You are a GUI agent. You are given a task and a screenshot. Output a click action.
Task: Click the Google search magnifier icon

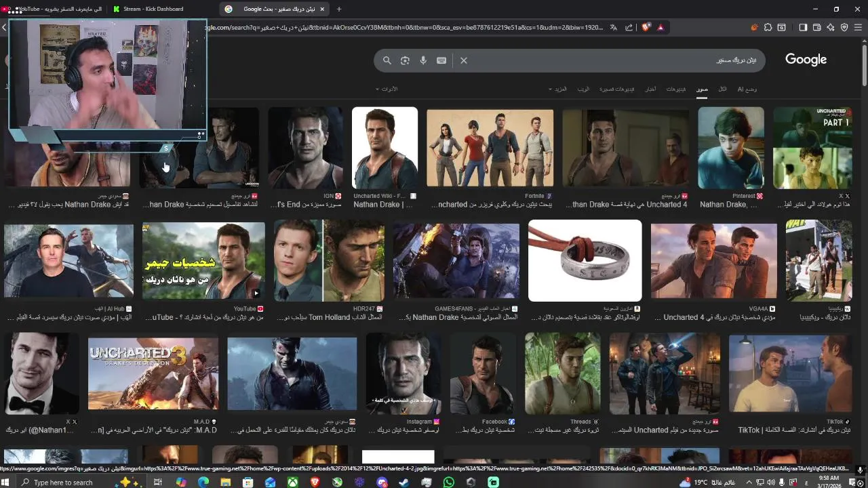click(387, 60)
